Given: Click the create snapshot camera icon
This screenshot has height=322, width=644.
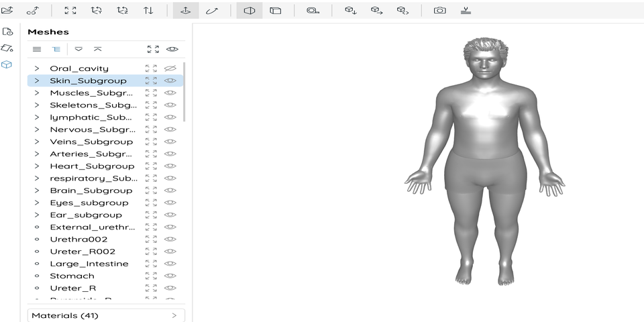Looking at the screenshot, I should [x=439, y=11].
